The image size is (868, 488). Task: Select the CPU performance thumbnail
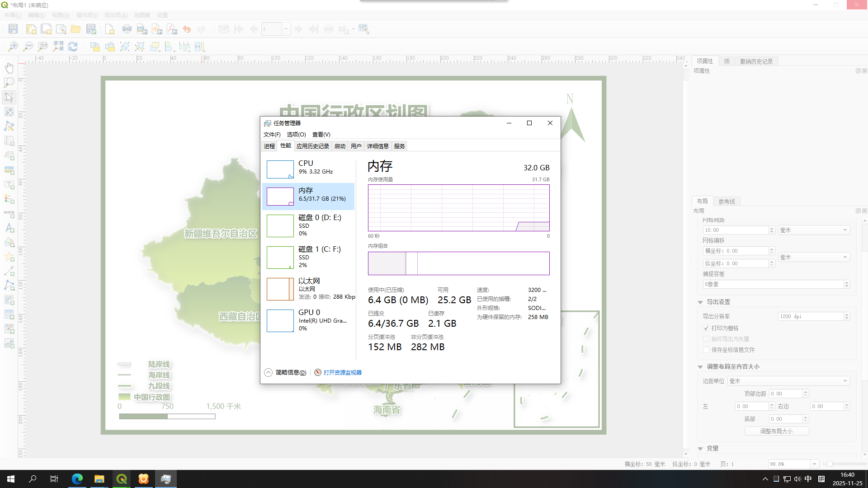tap(308, 169)
